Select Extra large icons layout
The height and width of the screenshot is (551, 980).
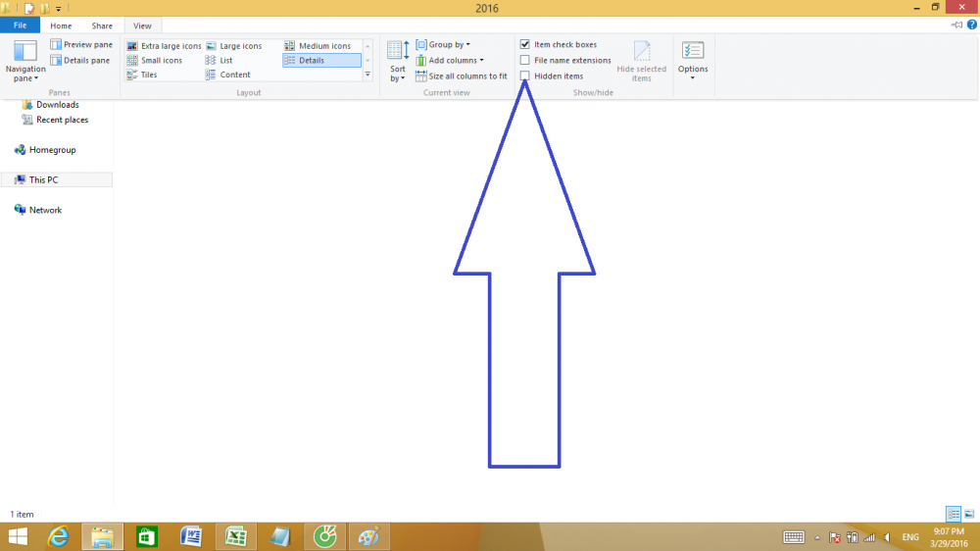click(164, 46)
